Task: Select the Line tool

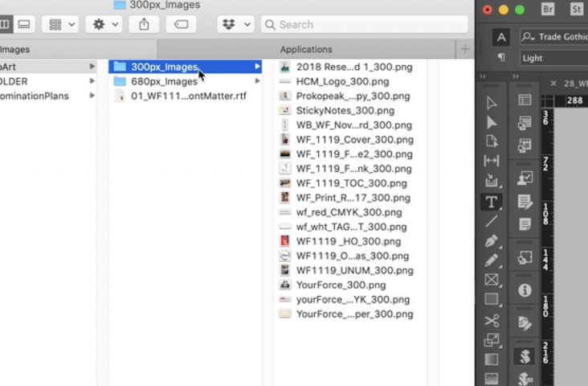Action: point(492,221)
